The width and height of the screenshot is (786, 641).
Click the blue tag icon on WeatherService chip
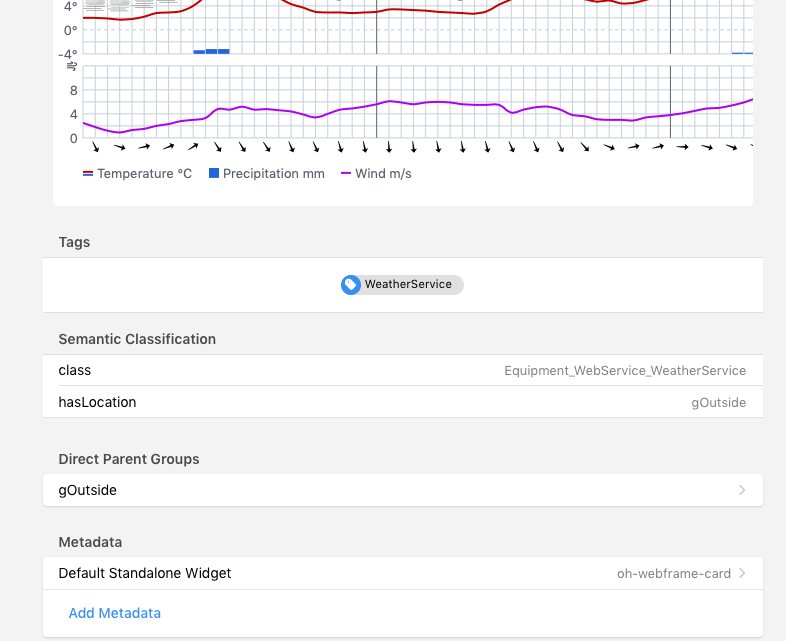click(351, 285)
